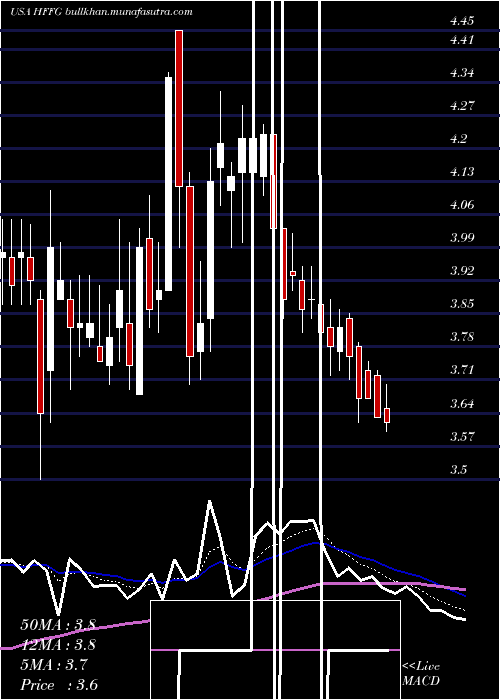Click the '5MA : 3.7' readout
Image resolution: width=500 pixels, height=700 pixels.
[54, 665]
